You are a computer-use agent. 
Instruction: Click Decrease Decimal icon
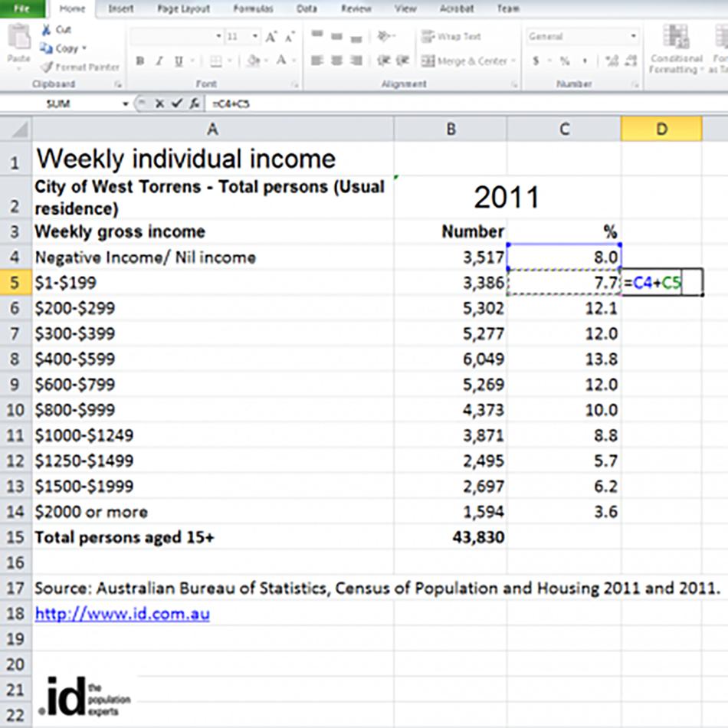(631, 61)
